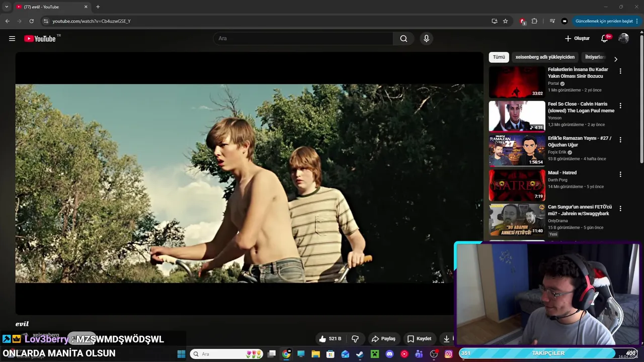Open the Windows Start menu
Image resolution: width=644 pixels, height=362 pixels.
(181, 354)
